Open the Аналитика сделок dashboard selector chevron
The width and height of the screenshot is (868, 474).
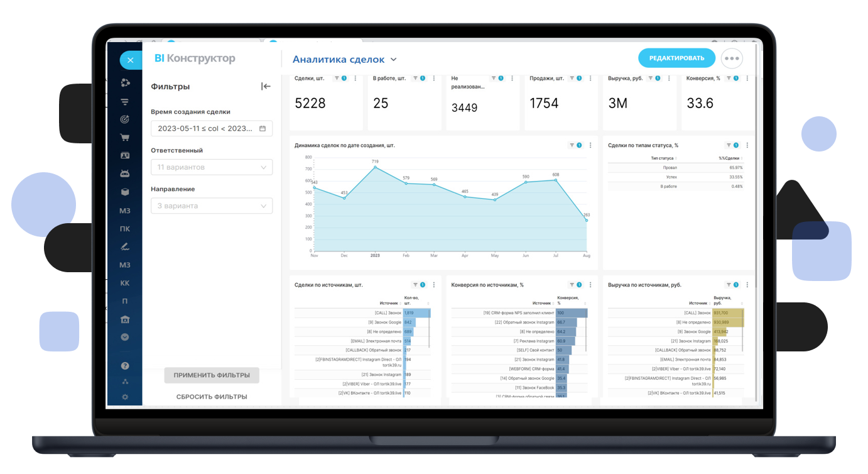coord(394,60)
